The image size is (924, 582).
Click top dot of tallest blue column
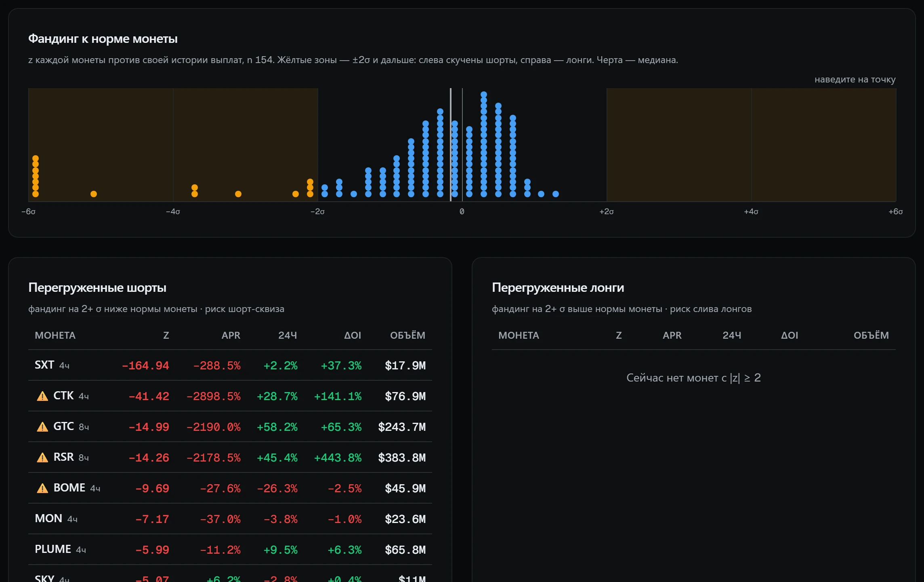(x=484, y=95)
